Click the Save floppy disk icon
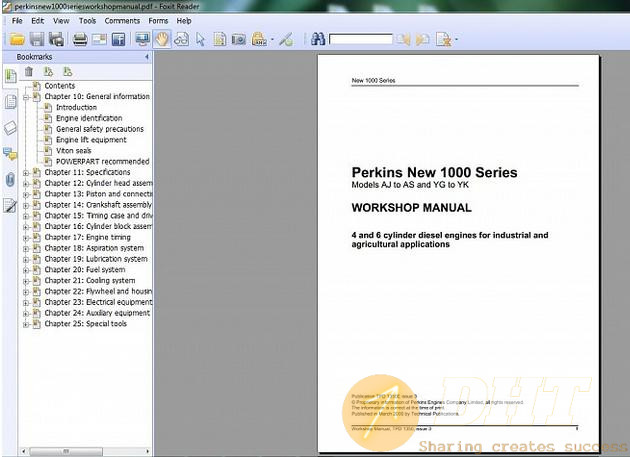 (37, 39)
